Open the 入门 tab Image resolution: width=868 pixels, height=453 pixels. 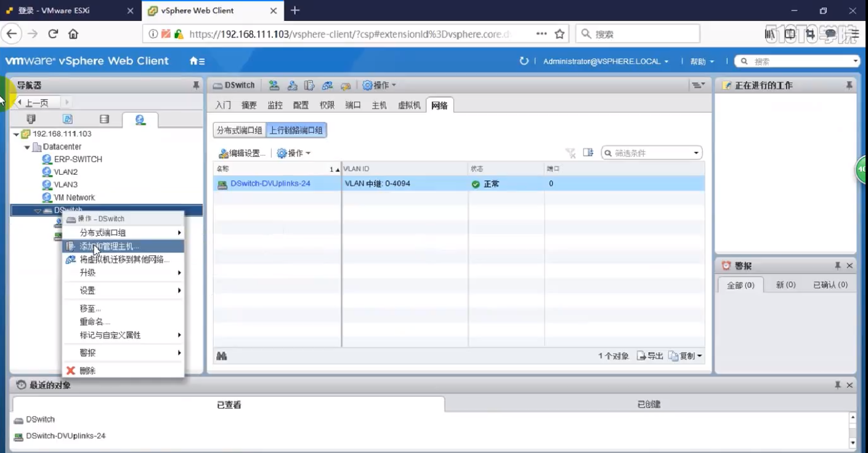click(223, 105)
